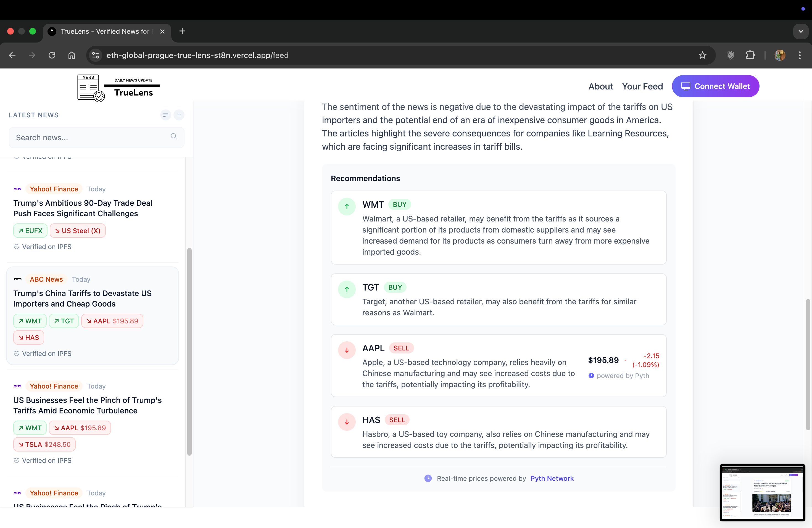Click the WMT green up-arrow icon

tap(347, 206)
